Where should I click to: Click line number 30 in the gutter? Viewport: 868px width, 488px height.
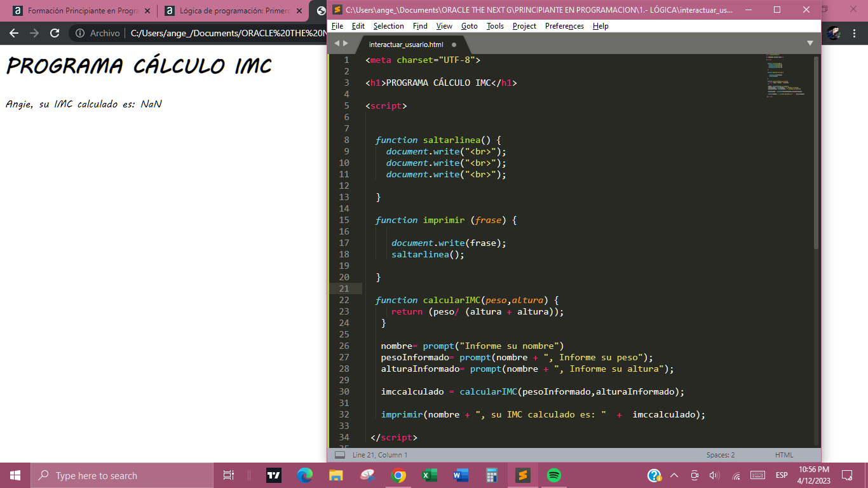[344, 391]
